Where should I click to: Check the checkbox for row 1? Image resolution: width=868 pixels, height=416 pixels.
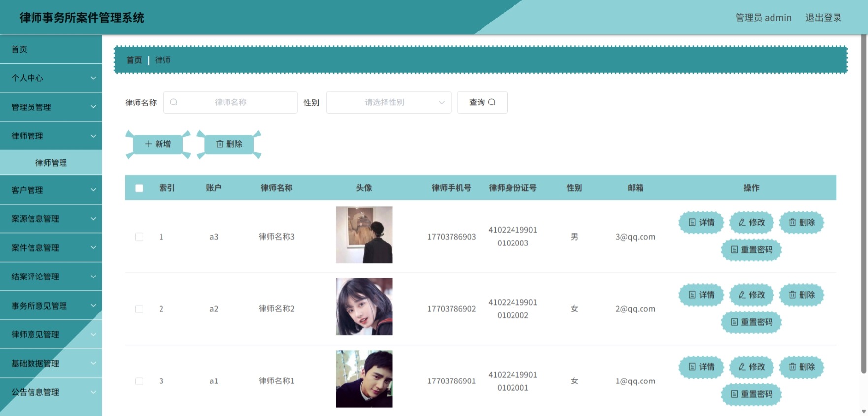click(x=139, y=237)
